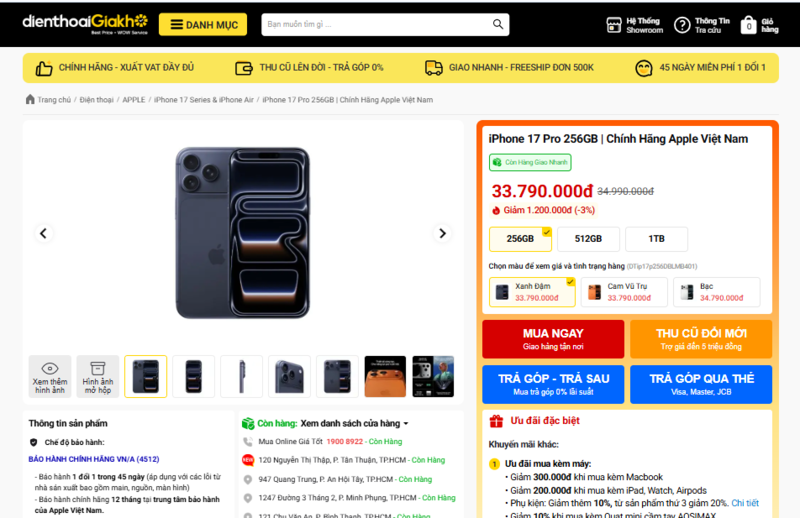Viewport: 800px width, 518px height.
Task: Choose the 1TB storage option
Action: tap(656, 239)
